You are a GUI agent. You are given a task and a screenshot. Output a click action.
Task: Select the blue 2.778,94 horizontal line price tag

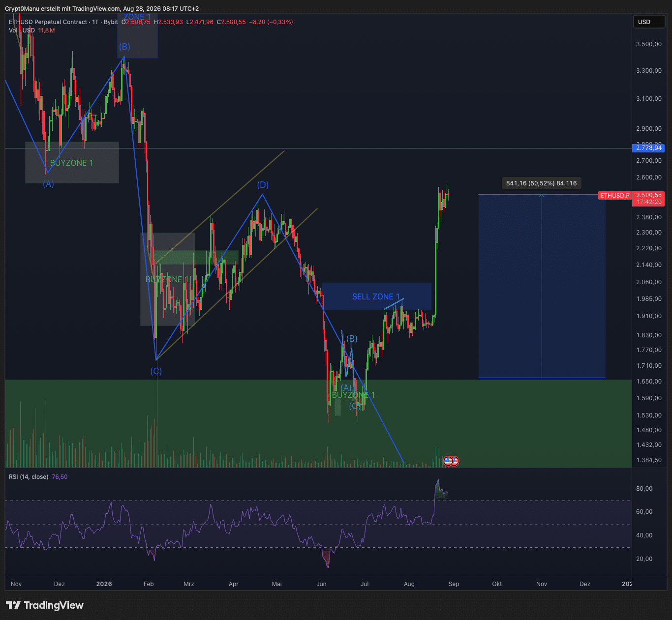(649, 148)
